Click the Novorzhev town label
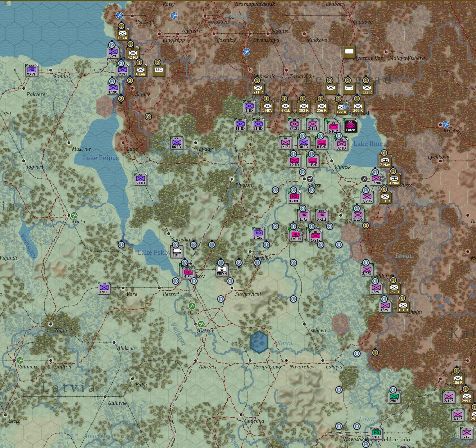The width and height of the screenshot is (476, 448). (x=302, y=367)
